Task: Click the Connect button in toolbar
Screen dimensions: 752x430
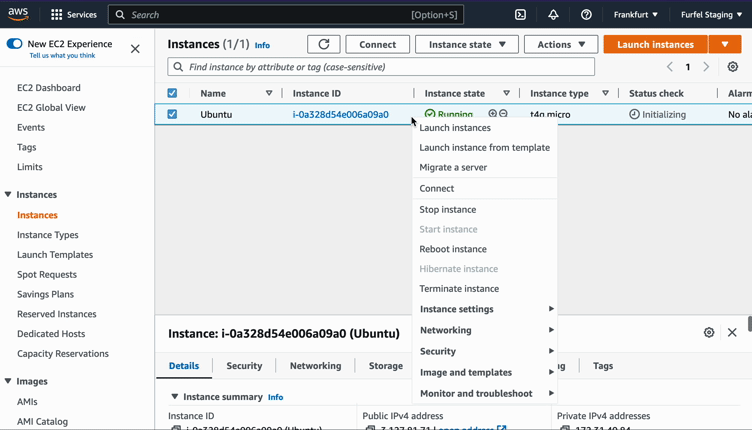Action: 377,44
